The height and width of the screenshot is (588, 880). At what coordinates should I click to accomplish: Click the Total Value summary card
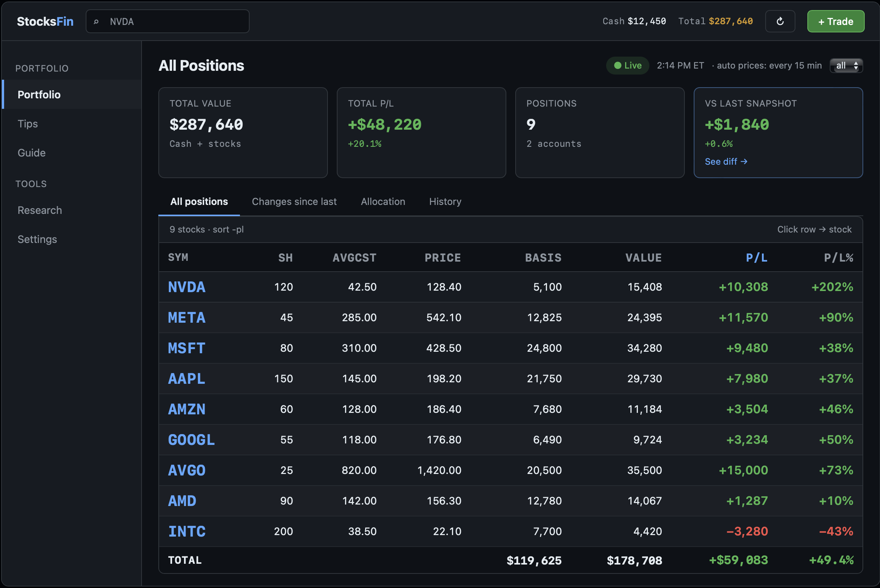point(243,133)
